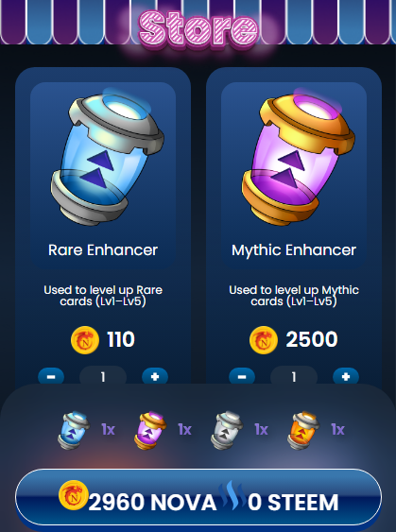Click the Mythic Enhancer purple canister image
396x532 pixels.
pyautogui.click(x=299, y=158)
